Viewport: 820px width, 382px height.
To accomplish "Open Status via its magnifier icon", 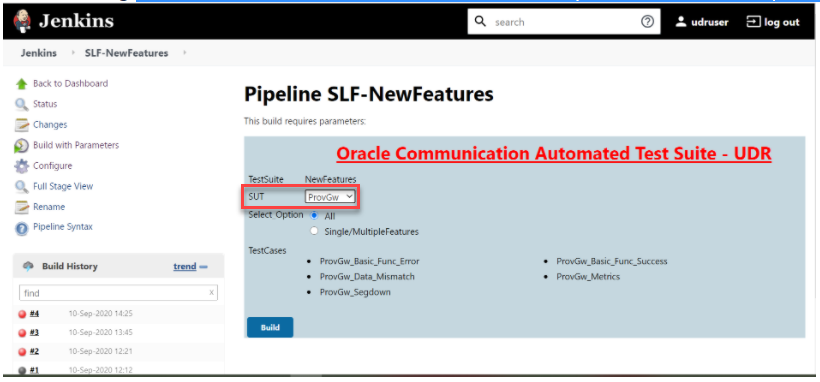I will 21,104.
